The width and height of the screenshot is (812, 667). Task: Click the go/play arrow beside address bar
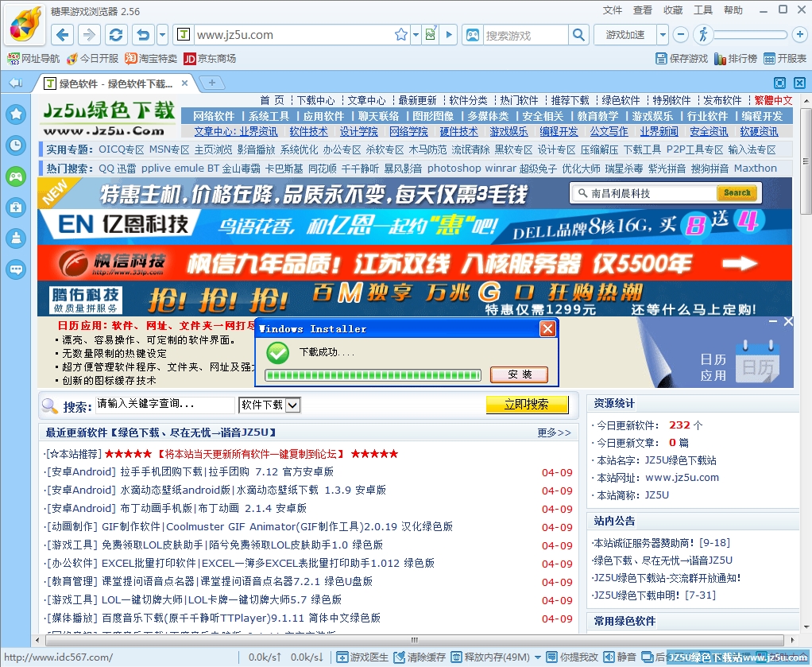click(449, 35)
